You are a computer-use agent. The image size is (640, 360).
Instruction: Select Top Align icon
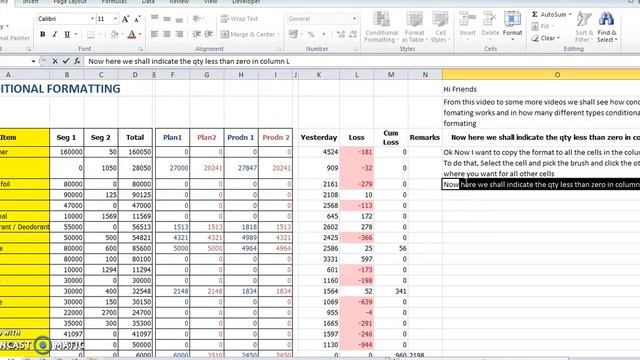[154, 18]
